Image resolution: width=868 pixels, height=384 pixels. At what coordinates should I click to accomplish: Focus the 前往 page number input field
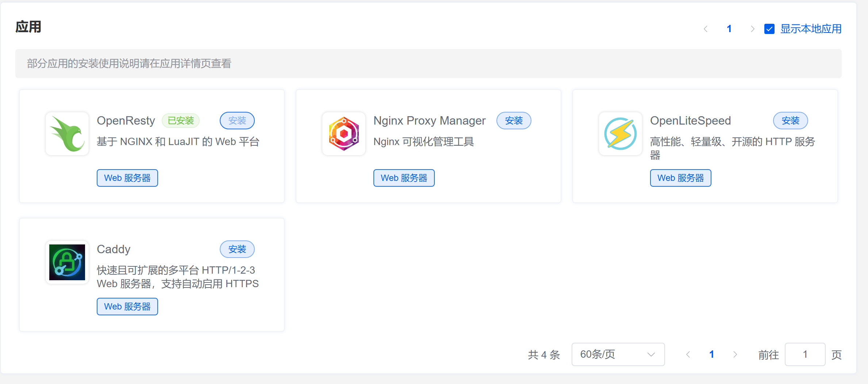click(805, 354)
